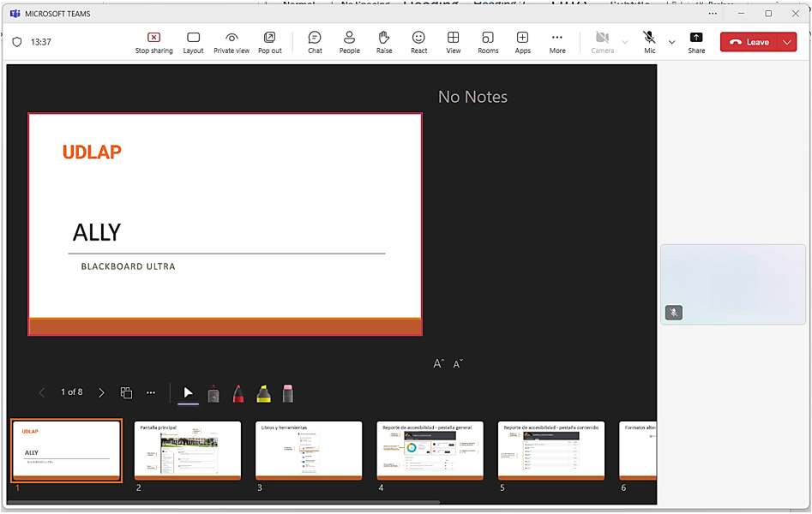Open the View menu
812x514 pixels.
click(454, 42)
